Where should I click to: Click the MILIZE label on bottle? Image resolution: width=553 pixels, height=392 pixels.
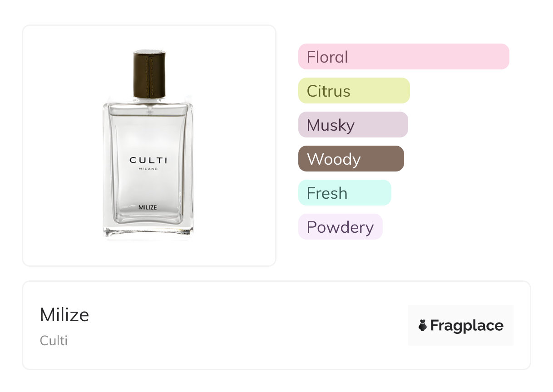(148, 207)
